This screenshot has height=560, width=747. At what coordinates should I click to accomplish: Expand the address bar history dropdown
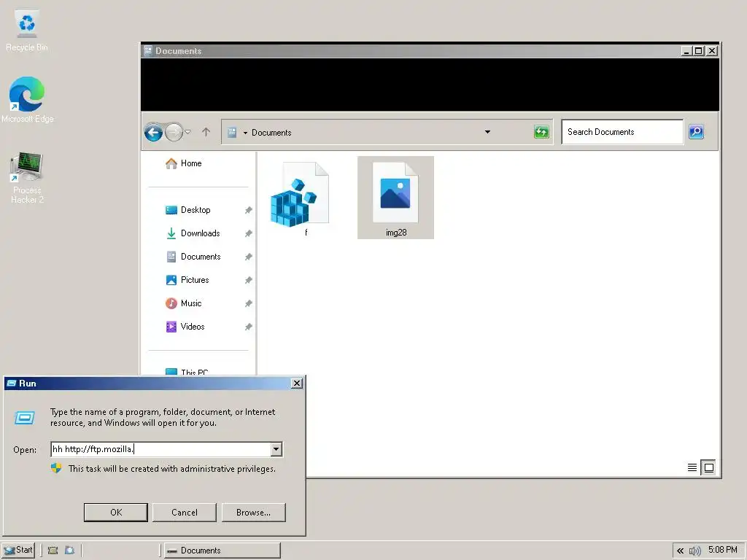[x=487, y=132]
